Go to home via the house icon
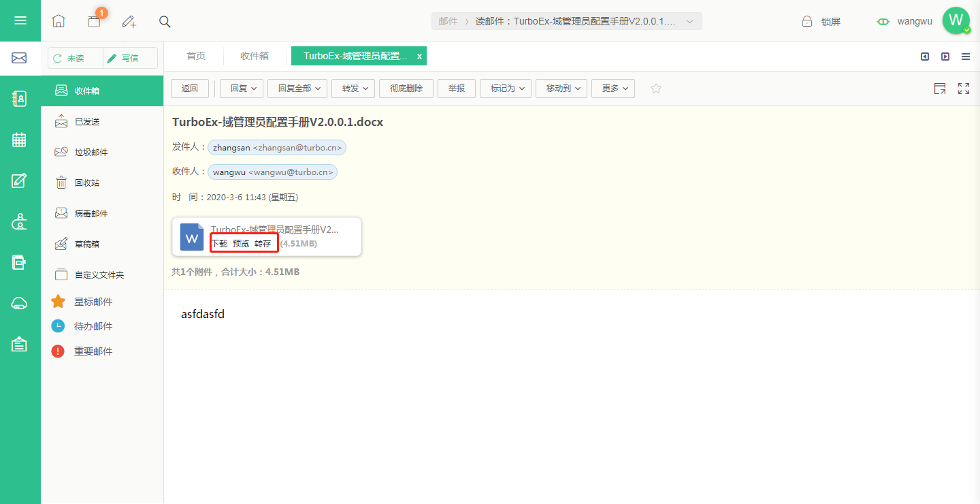 coord(59,21)
